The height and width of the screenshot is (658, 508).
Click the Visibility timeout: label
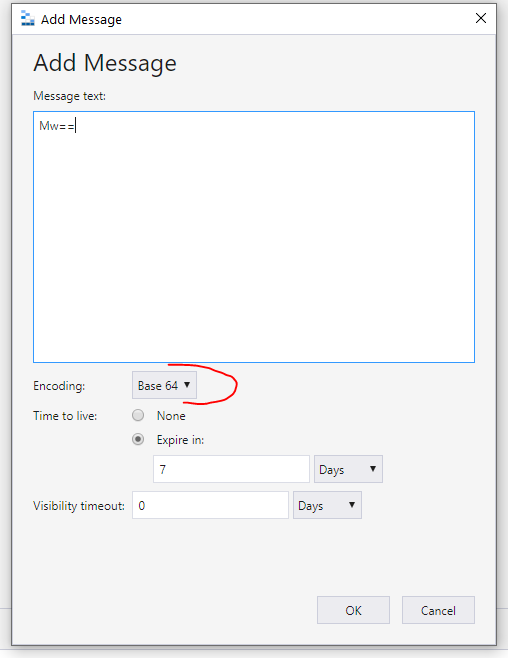[79, 506]
